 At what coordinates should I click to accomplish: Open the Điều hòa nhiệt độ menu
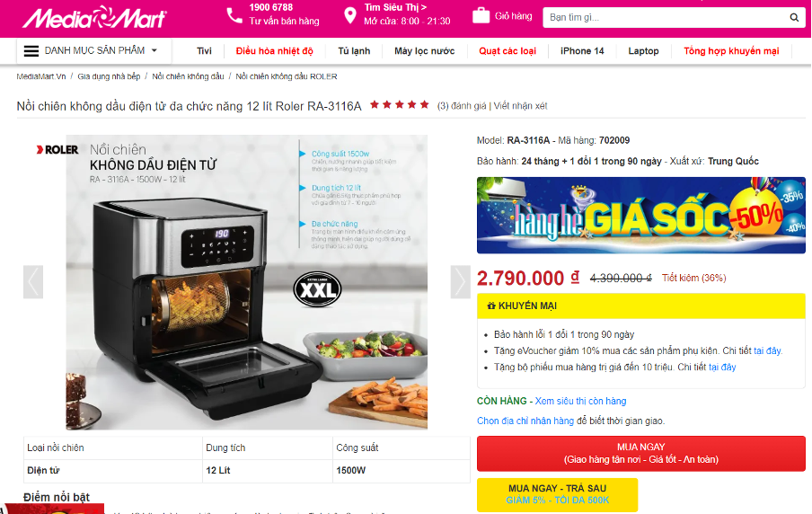[275, 51]
